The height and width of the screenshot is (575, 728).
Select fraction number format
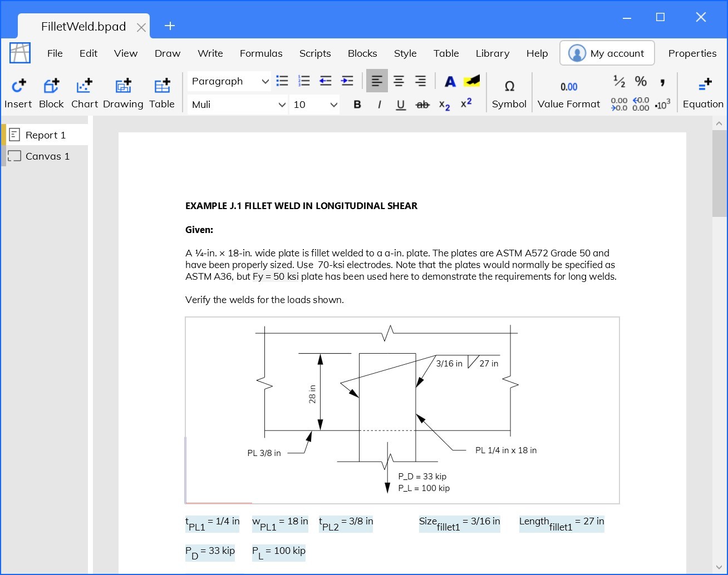[619, 81]
